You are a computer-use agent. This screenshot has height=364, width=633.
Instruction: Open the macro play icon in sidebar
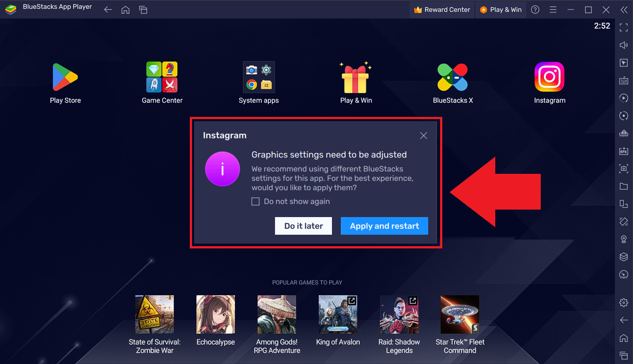pos(624,98)
